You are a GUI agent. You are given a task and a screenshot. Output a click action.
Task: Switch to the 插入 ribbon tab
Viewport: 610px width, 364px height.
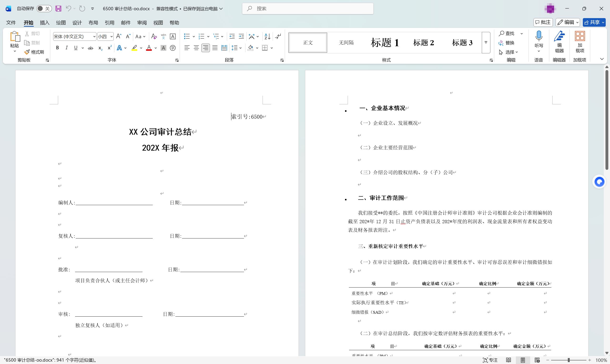[x=44, y=23]
